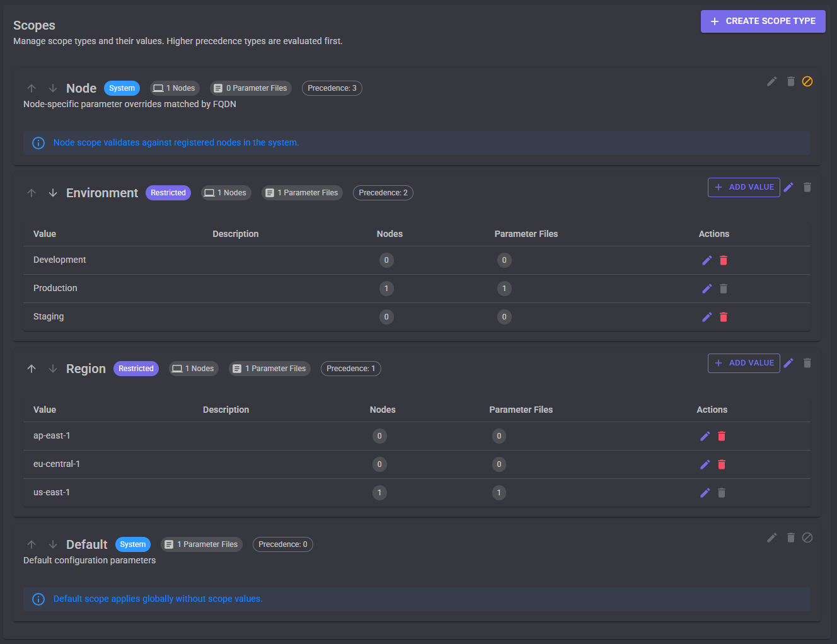Delete the Staging environment value

click(x=724, y=317)
